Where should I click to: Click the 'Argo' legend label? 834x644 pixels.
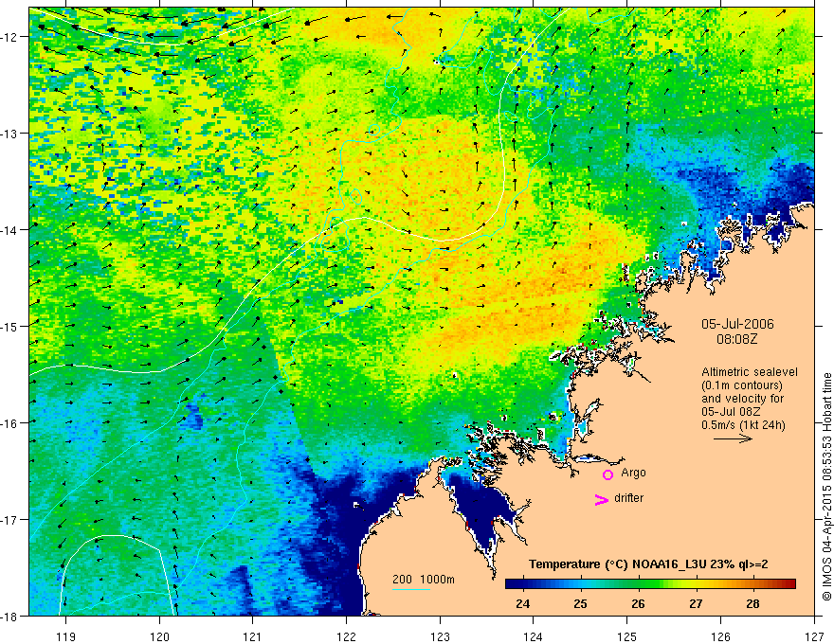pyautogui.click(x=633, y=473)
